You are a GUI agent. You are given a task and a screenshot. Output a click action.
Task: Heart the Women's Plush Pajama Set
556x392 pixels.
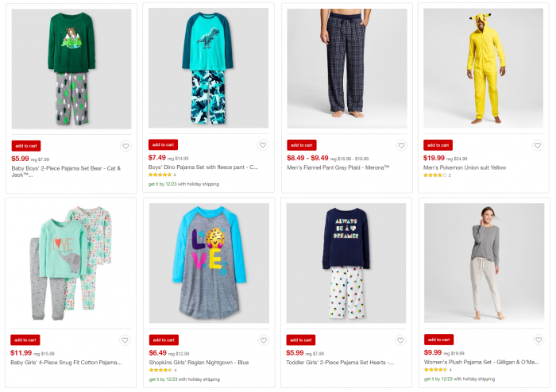[x=538, y=340]
